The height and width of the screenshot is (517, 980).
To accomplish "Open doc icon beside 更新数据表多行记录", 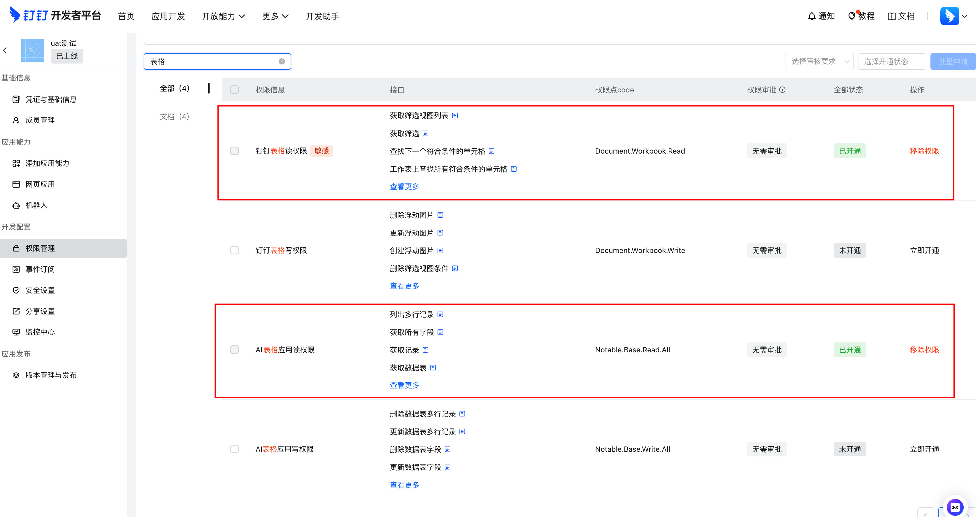I will tap(463, 432).
